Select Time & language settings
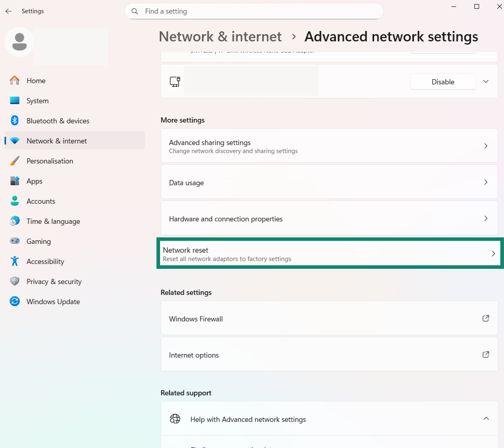Image resolution: width=504 pixels, height=448 pixels. coord(53,221)
